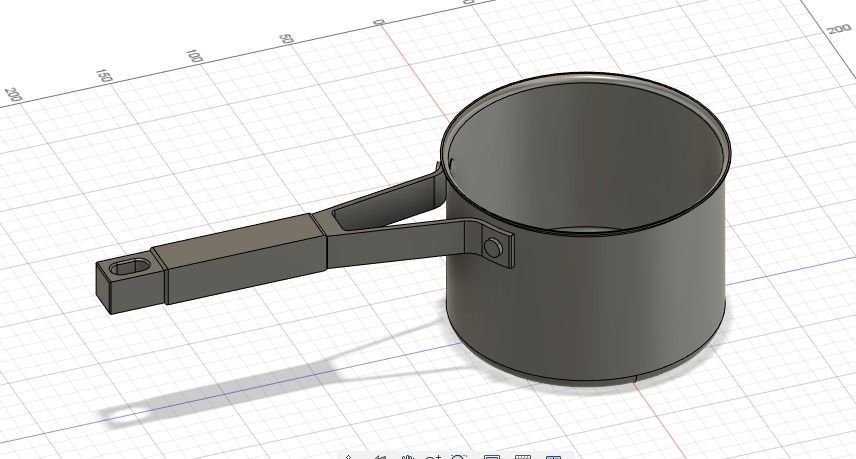856x459 pixels.
Task: Click the "50" grid axis label
Action: pos(286,39)
